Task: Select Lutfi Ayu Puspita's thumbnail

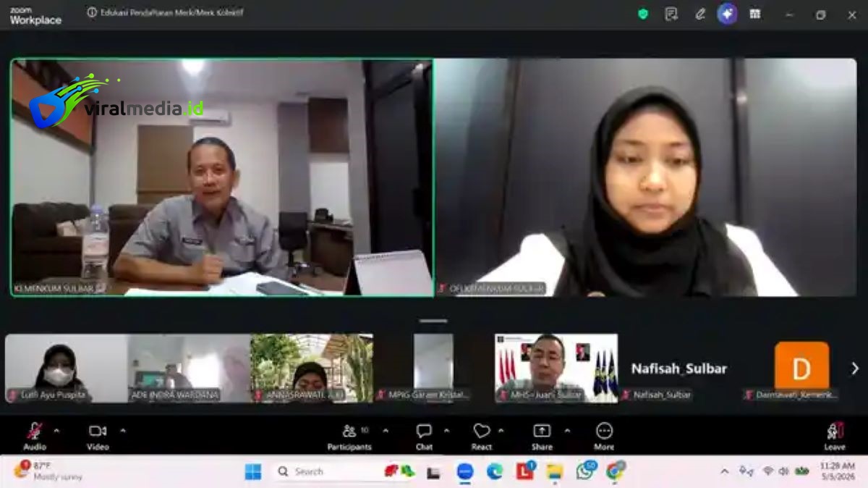Action: click(x=67, y=368)
